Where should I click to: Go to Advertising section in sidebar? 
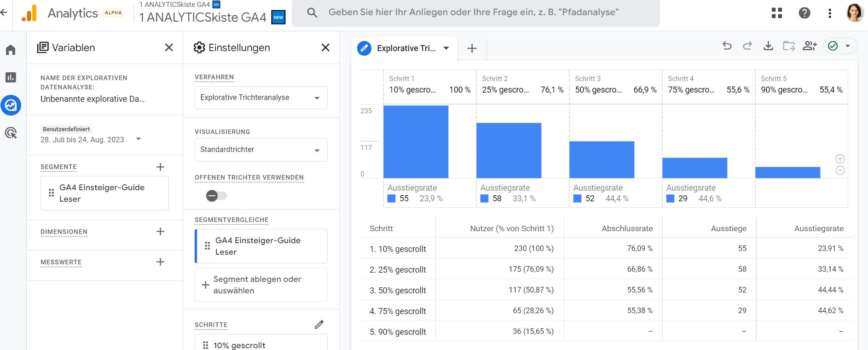[11, 133]
